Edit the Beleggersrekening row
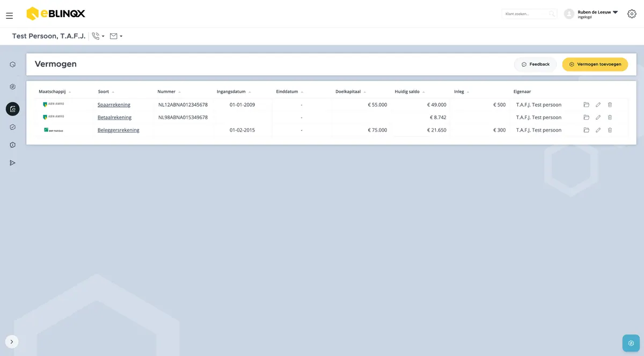 tap(598, 130)
